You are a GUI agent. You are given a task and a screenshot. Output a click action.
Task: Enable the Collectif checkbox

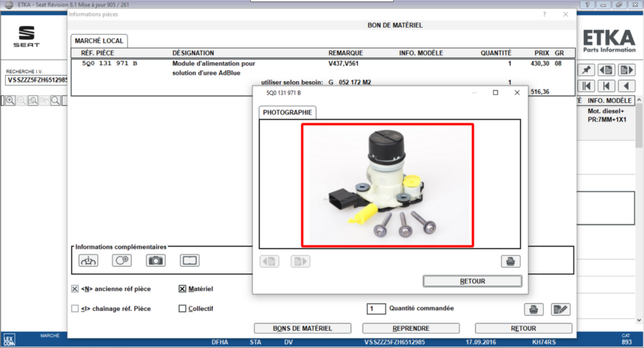182,309
